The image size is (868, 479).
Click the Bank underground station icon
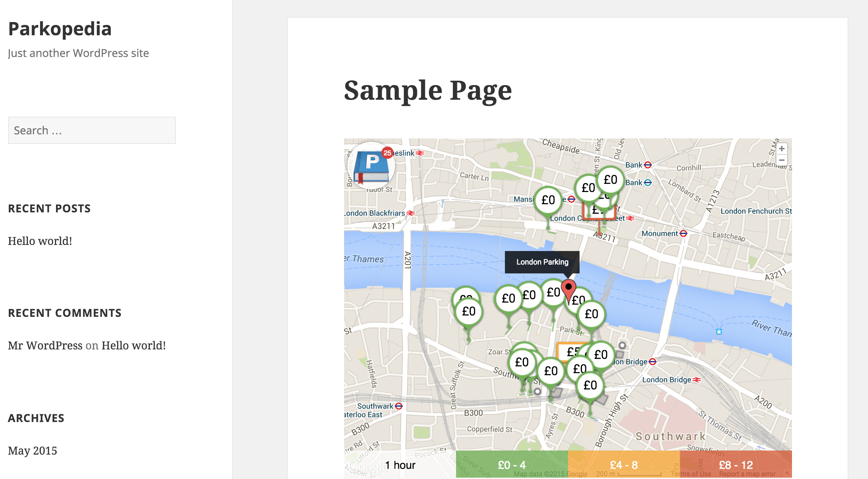tap(648, 165)
